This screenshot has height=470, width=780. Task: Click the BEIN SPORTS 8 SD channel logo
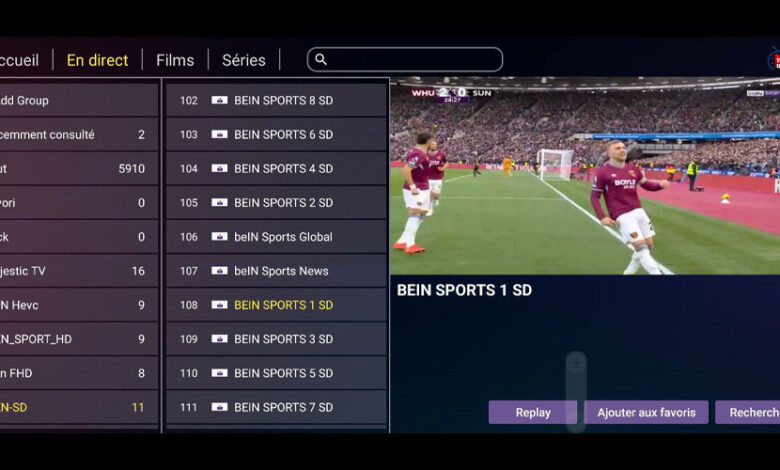pos(219,100)
